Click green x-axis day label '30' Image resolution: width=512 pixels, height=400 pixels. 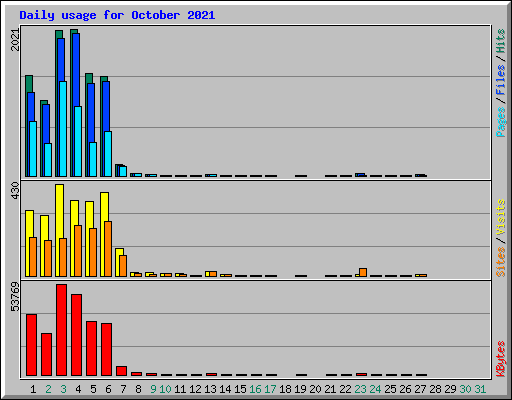pos(465,389)
